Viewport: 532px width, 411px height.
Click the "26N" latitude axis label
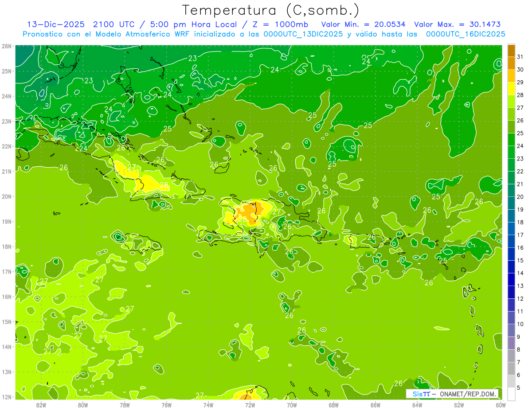[7, 46]
